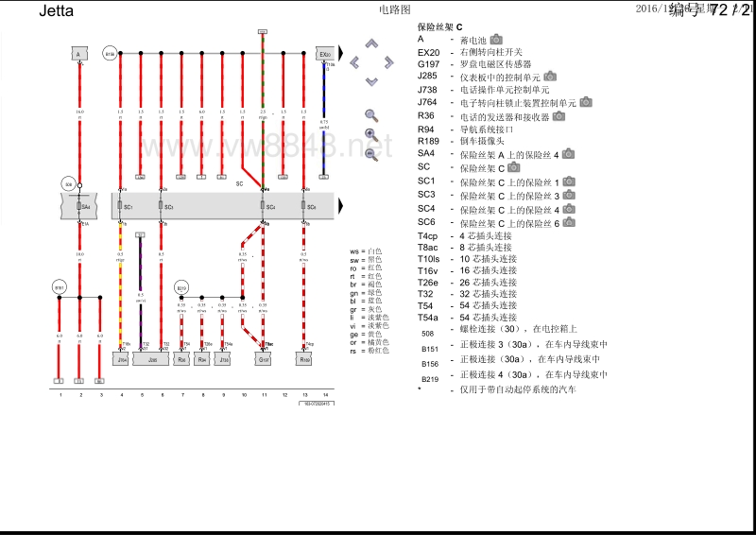Click current path number 11 on diagram axis
Viewport: 756px width, 535px height.
click(265, 395)
